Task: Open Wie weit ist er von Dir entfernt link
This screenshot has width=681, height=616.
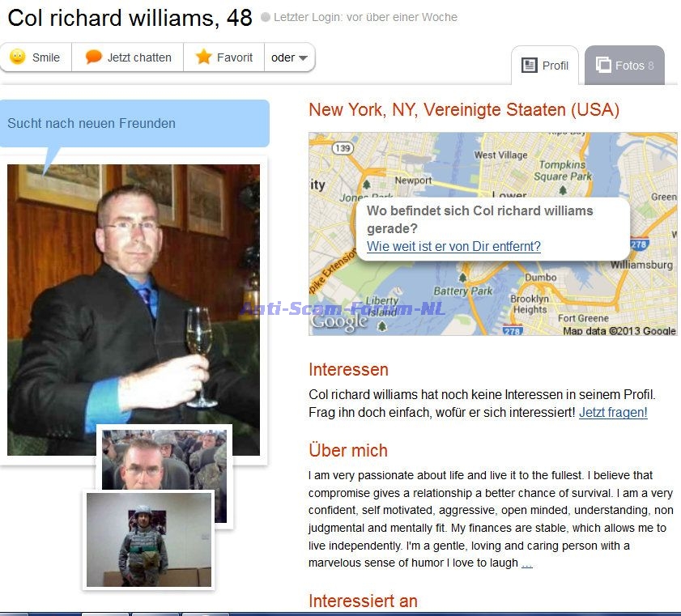Action: coord(453,246)
